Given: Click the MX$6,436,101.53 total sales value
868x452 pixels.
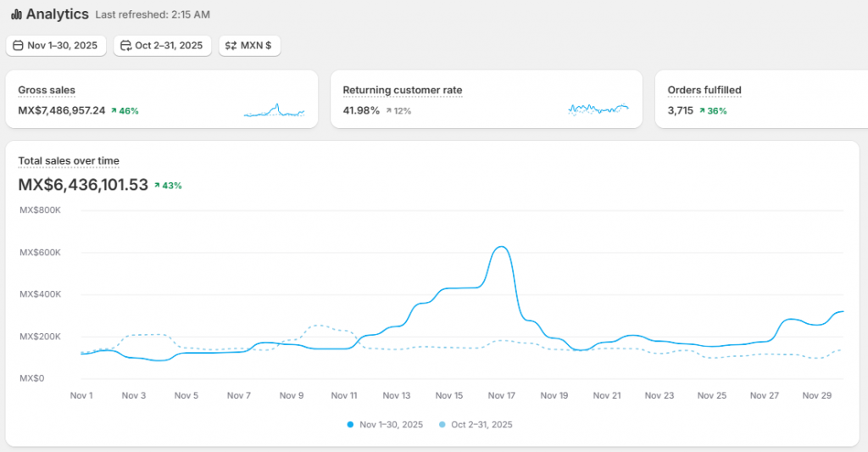Looking at the screenshot, I should pos(83,185).
